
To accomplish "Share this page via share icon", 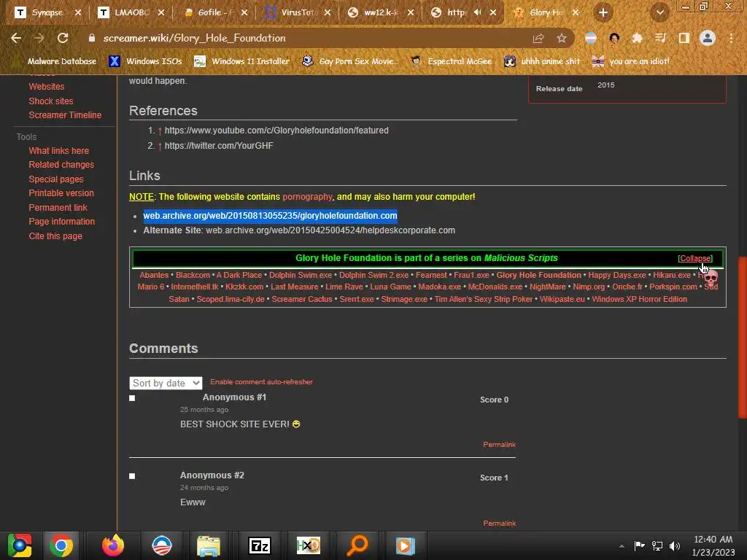I will (538, 38).
